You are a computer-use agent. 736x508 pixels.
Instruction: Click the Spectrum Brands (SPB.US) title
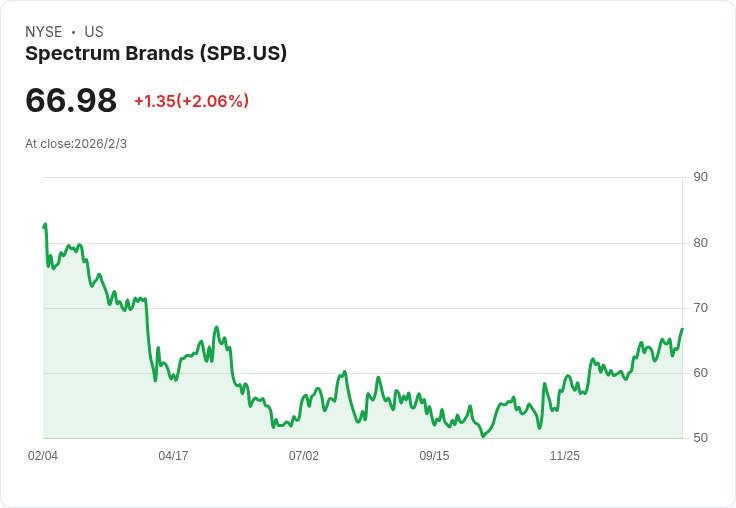[156, 54]
